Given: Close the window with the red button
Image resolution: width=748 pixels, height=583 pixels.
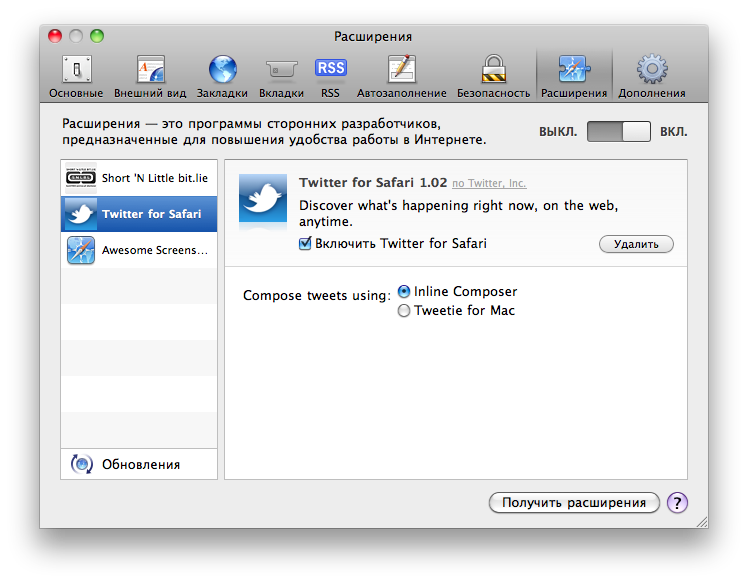Looking at the screenshot, I should pos(55,36).
